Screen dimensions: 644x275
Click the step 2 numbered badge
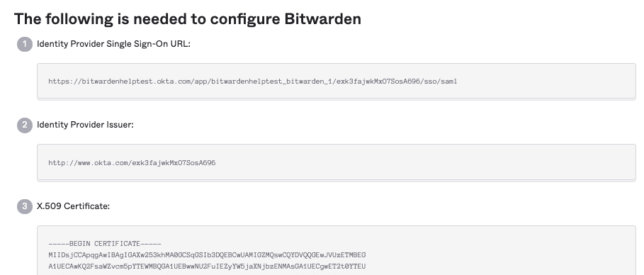(25, 125)
